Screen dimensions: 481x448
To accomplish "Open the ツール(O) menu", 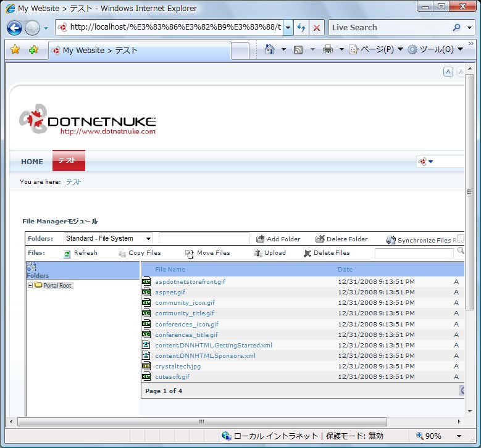I will [435, 49].
